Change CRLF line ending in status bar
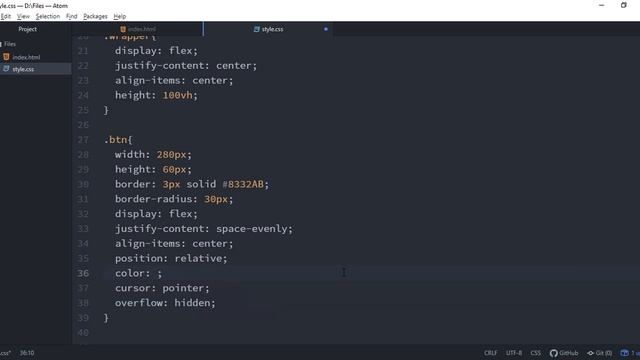Viewport: 640px width, 360px height. click(491, 353)
